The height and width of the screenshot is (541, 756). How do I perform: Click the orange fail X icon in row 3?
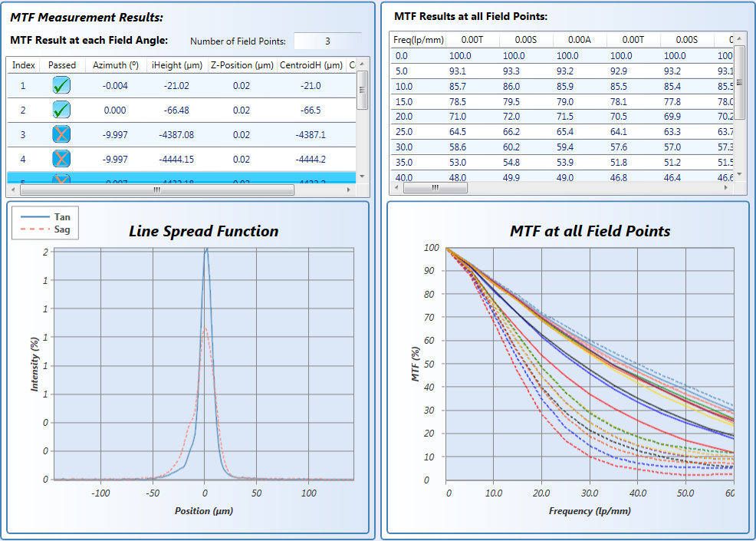point(62,135)
